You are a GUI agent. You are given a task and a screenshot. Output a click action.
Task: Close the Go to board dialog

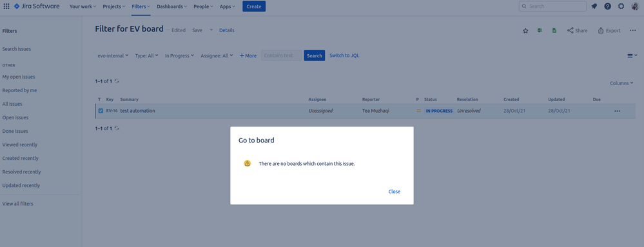pos(395,192)
